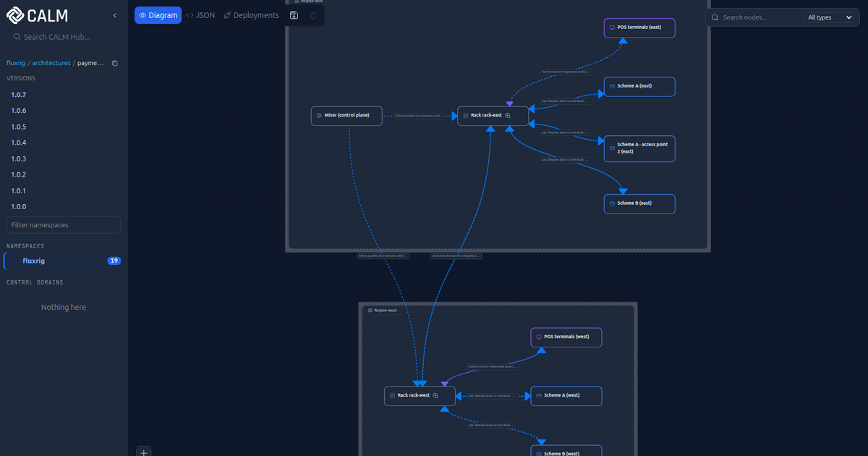Click Rack rack-east server icon
Image resolution: width=868 pixels, height=456 pixels.
pyautogui.click(x=466, y=115)
